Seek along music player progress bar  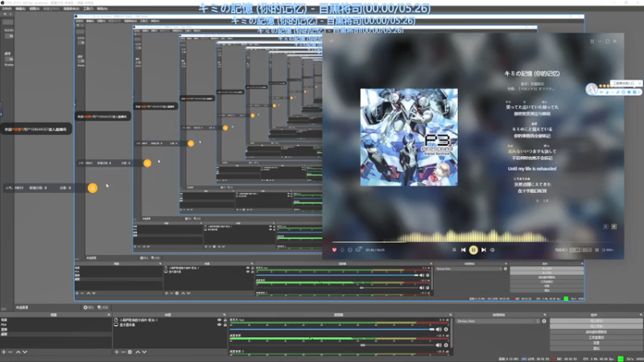pyautogui.click(x=473, y=242)
